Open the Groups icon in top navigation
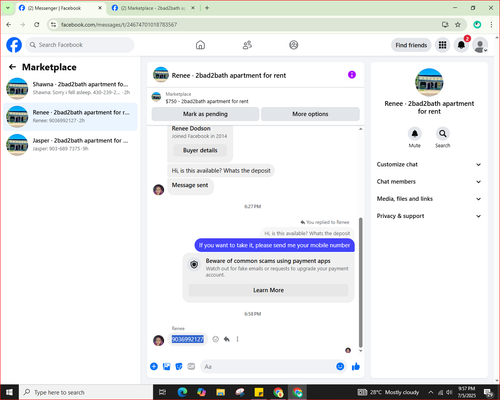This screenshot has width=500, height=400. [294, 45]
